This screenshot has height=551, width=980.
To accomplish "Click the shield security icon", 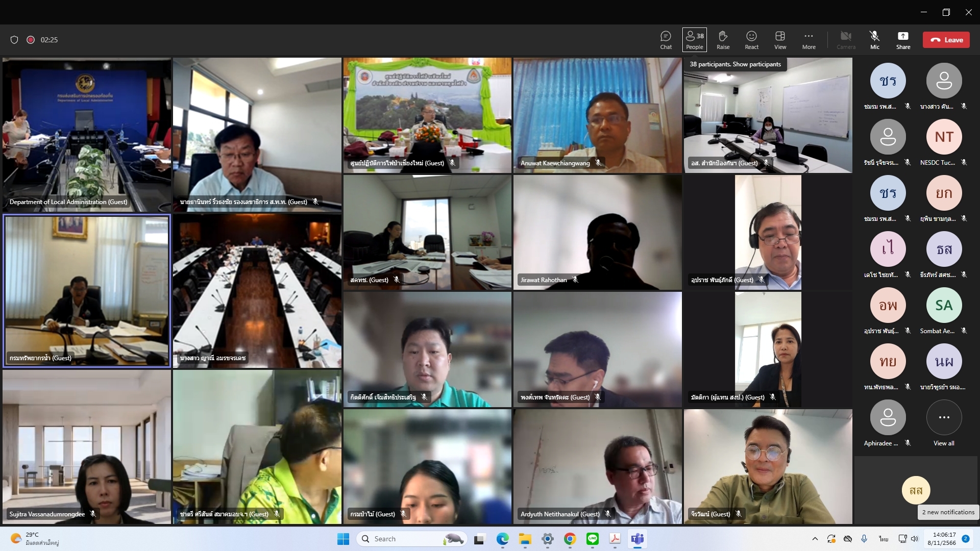I will [x=14, y=40].
